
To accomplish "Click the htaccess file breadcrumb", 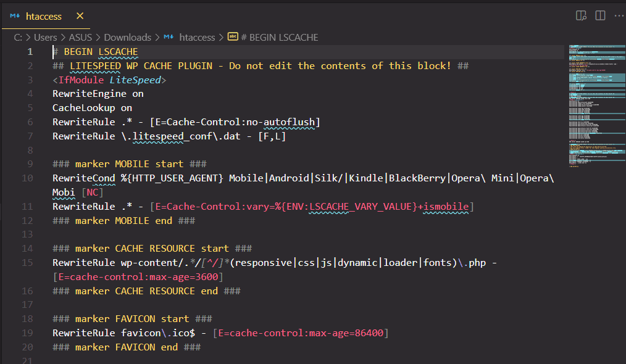I will [197, 37].
